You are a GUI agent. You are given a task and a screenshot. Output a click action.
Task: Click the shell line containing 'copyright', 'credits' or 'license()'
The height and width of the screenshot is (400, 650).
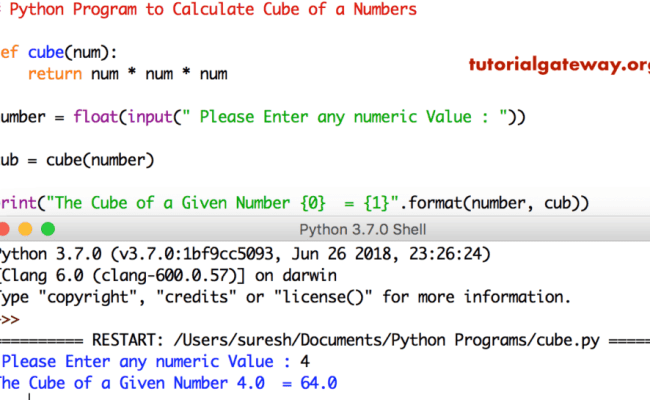[285, 297]
